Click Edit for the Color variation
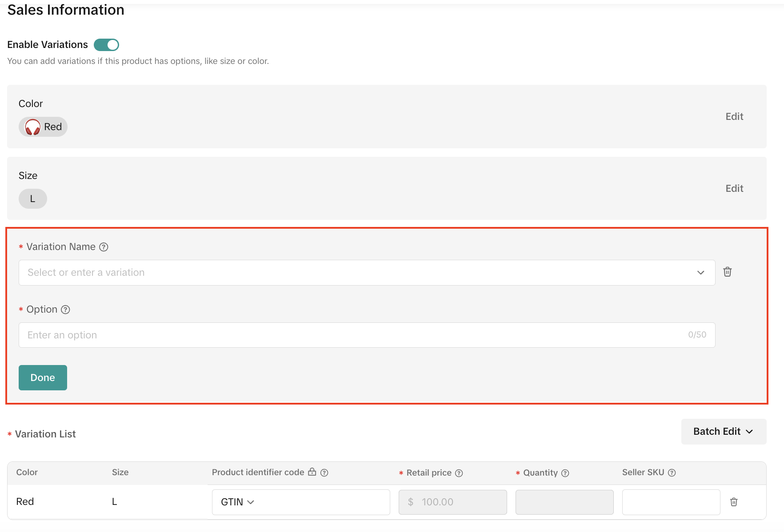The height and width of the screenshot is (532, 784). 734,116
